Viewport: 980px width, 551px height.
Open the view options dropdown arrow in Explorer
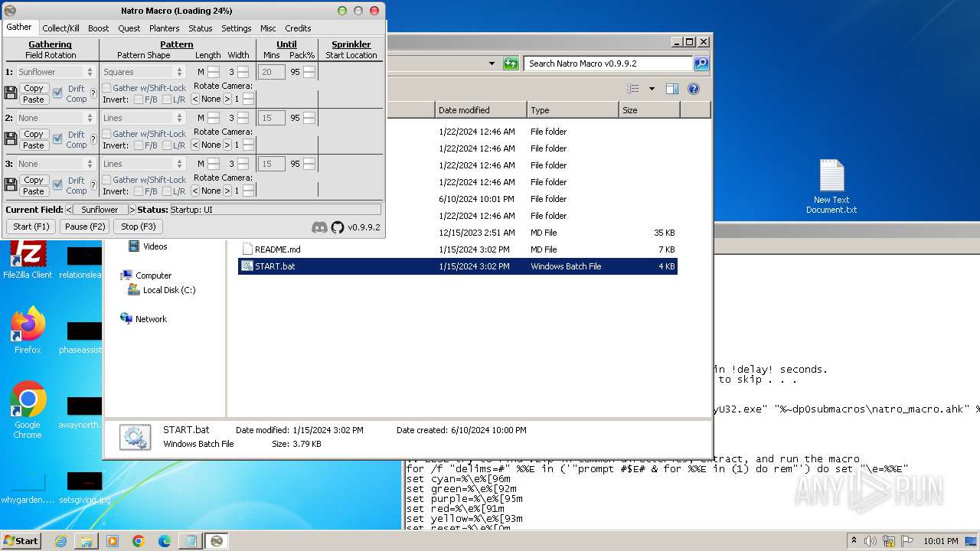652,89
